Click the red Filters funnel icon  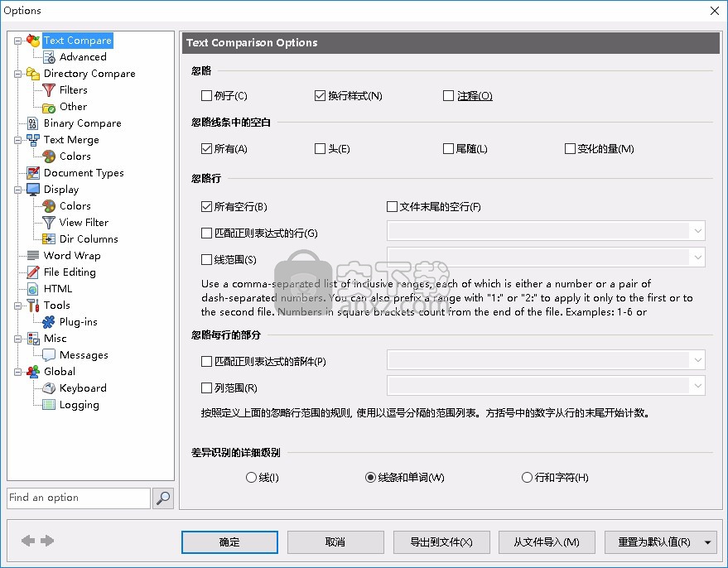pyautogui.click(x=49, y=90)
